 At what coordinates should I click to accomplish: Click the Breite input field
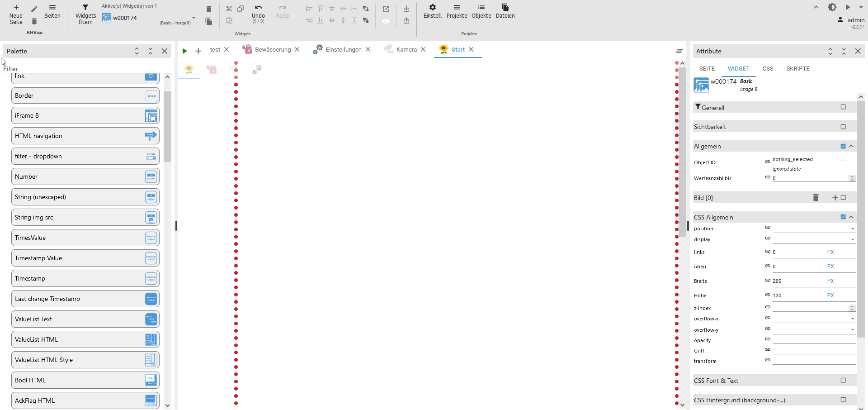coord(798,281)
